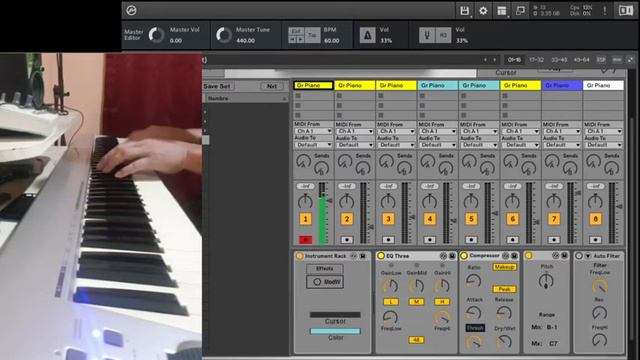640x360 pixels.
Task: Click the Save Set button
Action: click(x=218, y=86)
